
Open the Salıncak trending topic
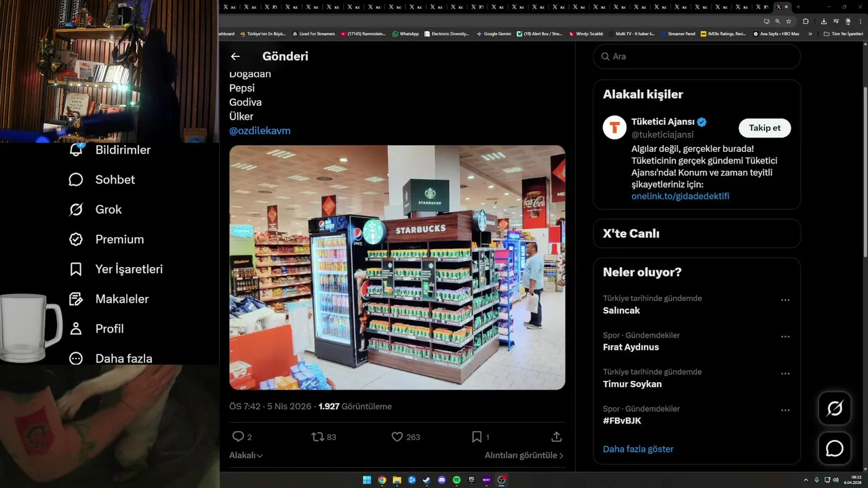point(696,304)
